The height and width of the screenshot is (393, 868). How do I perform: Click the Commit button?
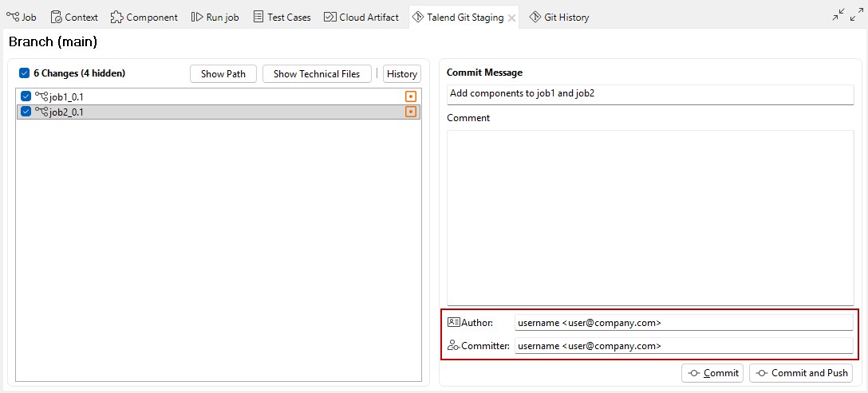[712, 373]
